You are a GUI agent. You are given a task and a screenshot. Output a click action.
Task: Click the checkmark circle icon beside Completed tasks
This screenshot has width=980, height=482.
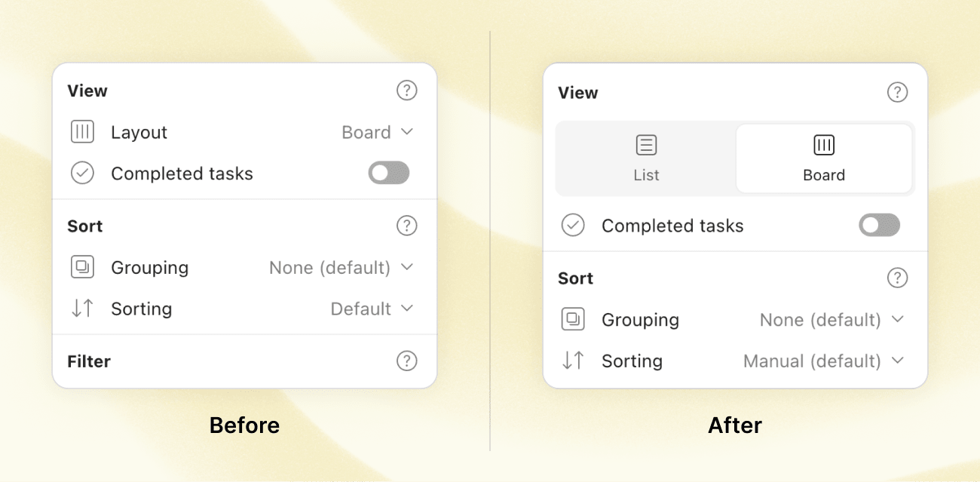(82, 173)
